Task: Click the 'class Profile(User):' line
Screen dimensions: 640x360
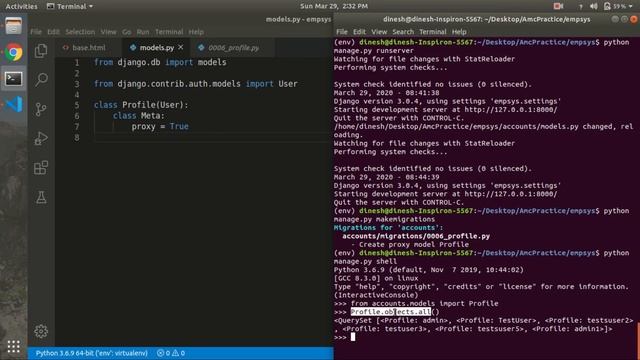Action: coord(141,105)
